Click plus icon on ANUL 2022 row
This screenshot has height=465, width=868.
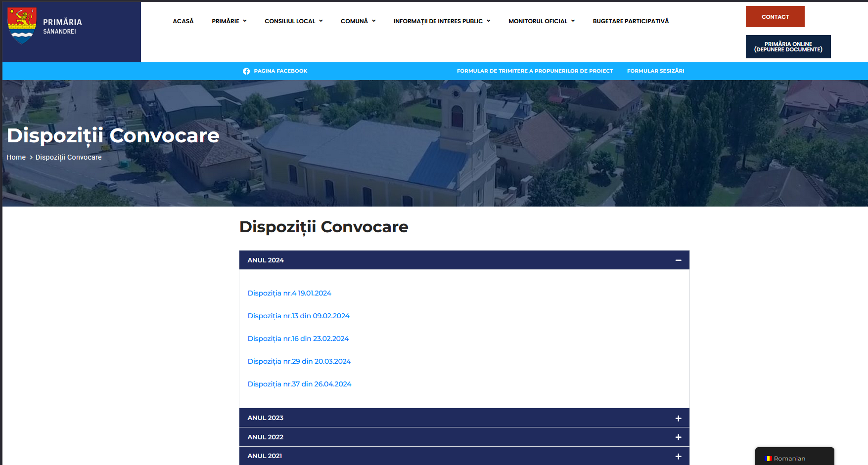coord(678,437)
